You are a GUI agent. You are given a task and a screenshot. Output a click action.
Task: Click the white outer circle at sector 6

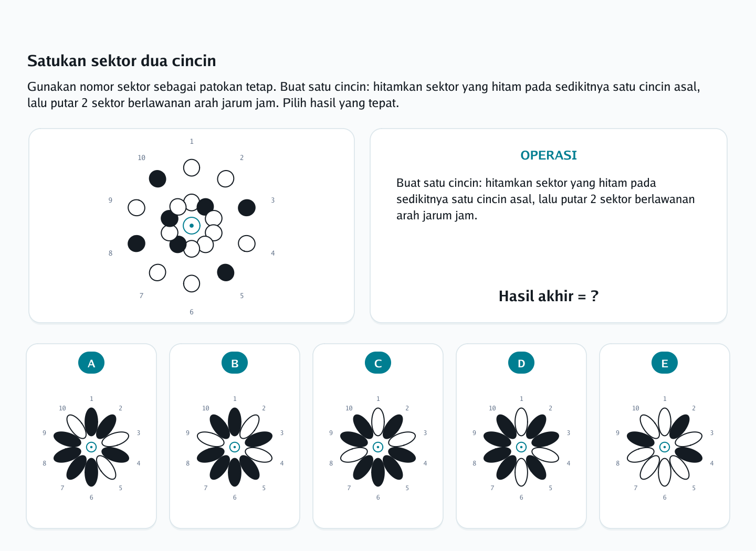pos(192,283)
